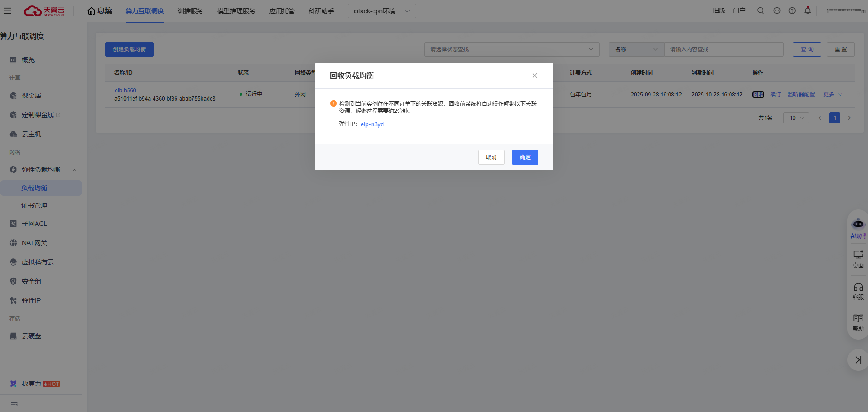
Task: Click the 天翼云 State Cloud logo
Action: tap(44, 11)
